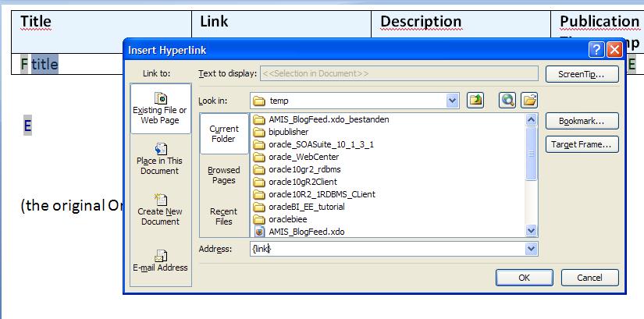Screen dimensions: 644x319
Task: Switch to Browsed Pages view
Action: coord(224,175)
